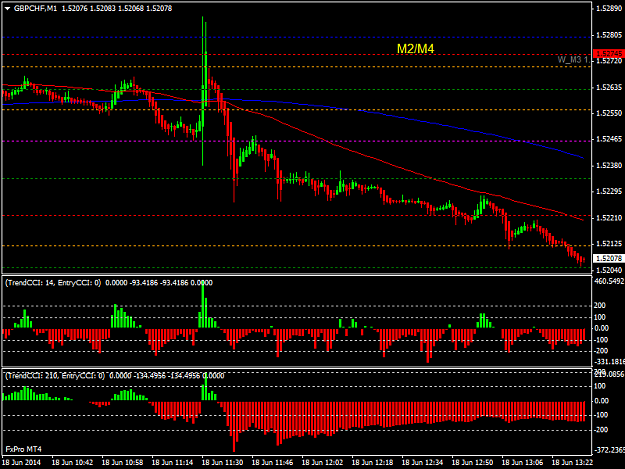This screenshot has width=625, height=469.
Task: Click time axis label 18 Jun 11:14
Action: [173, 463]
